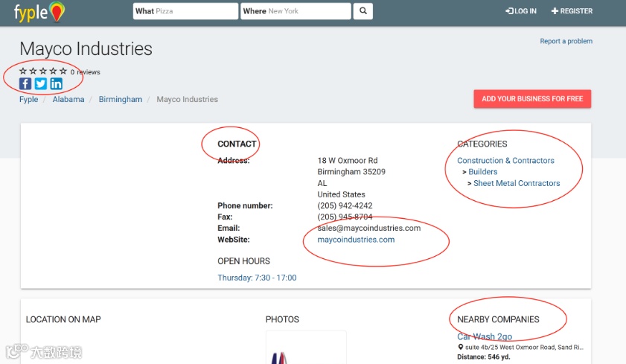
Task: Open Car Wash 2go nearby company
Action: click(485, 336)
